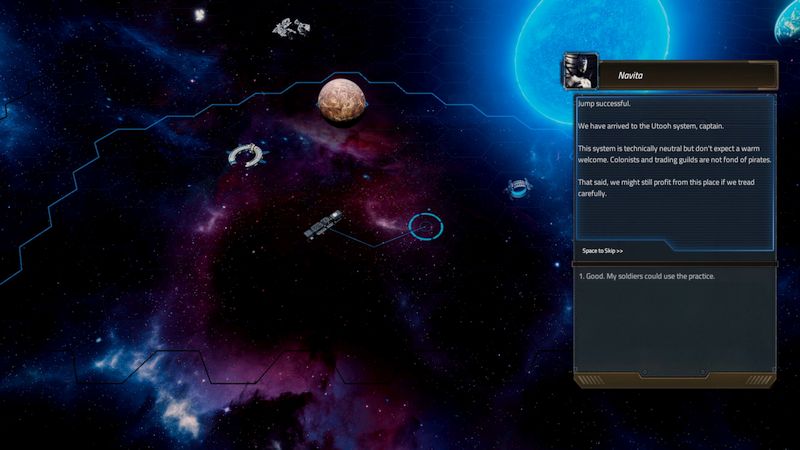This screenshot has height=450, width=800.
Task: Click the empty area of the response list
Action: (675, 330)
